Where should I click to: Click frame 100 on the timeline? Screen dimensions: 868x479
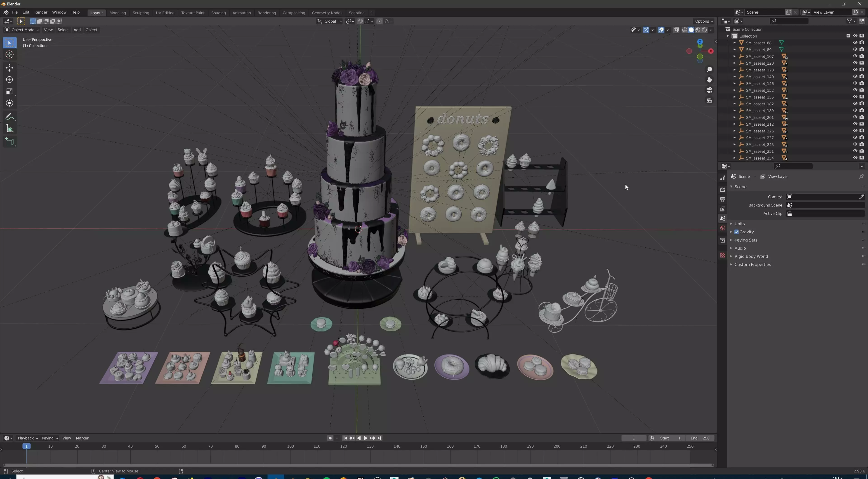point(290,446)
